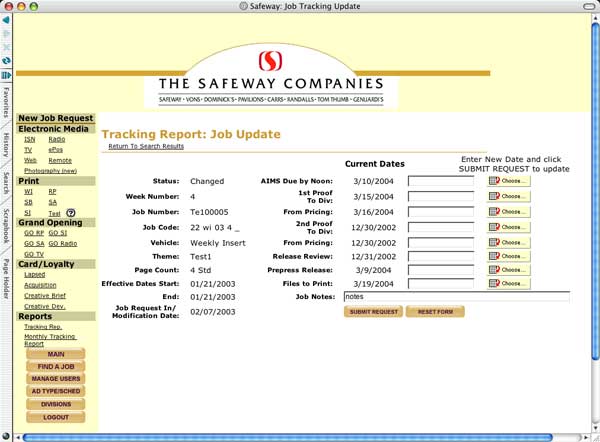The image size is (600, 442).
Task: Follow the Return To Search Results link
Action: pyautogui.click(x=146, y=146)
